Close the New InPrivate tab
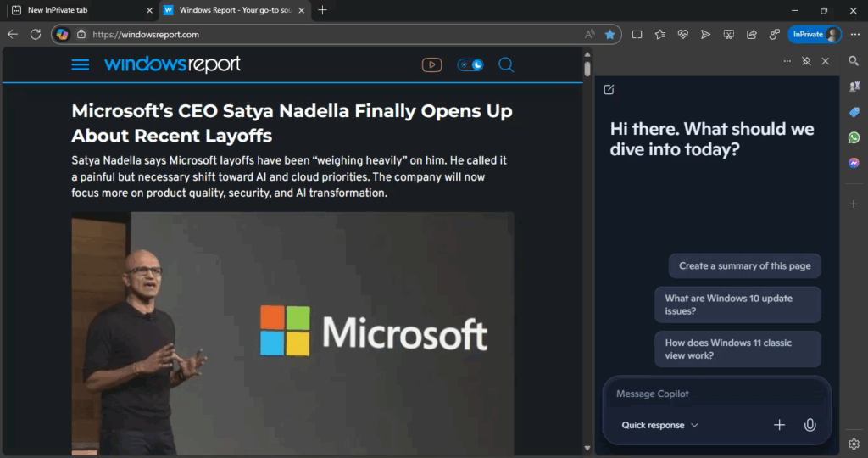 point(149,10)
